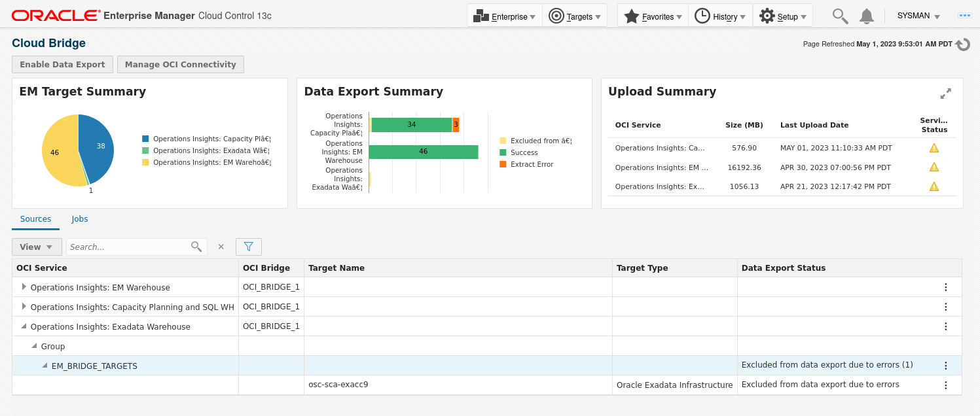980x416 pixels.
Task: Open the Targets menu
Action: click(575, 16)
